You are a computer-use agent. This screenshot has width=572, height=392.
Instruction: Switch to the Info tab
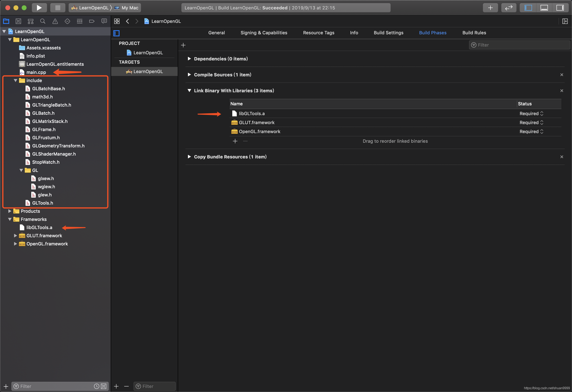point(354,33)
